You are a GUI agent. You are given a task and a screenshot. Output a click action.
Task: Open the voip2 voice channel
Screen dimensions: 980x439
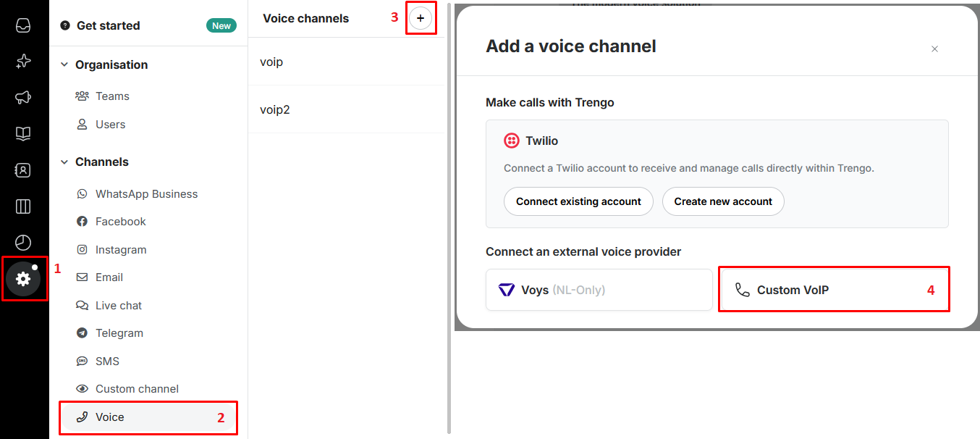[x=275, y=109]
